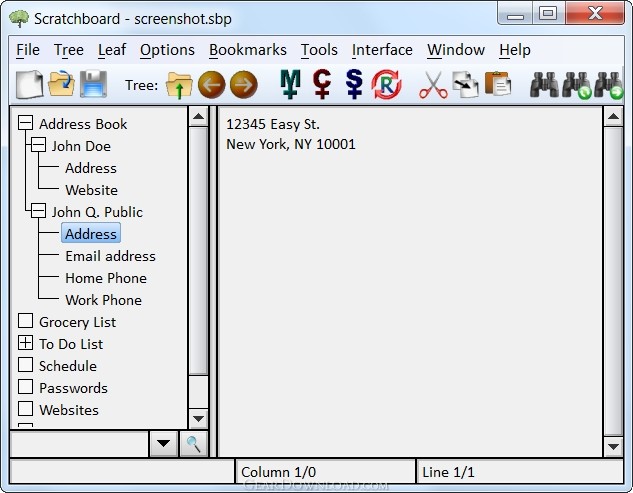633x493 pixels.
Task: Open the Help menu
Action: click(515, 50)
